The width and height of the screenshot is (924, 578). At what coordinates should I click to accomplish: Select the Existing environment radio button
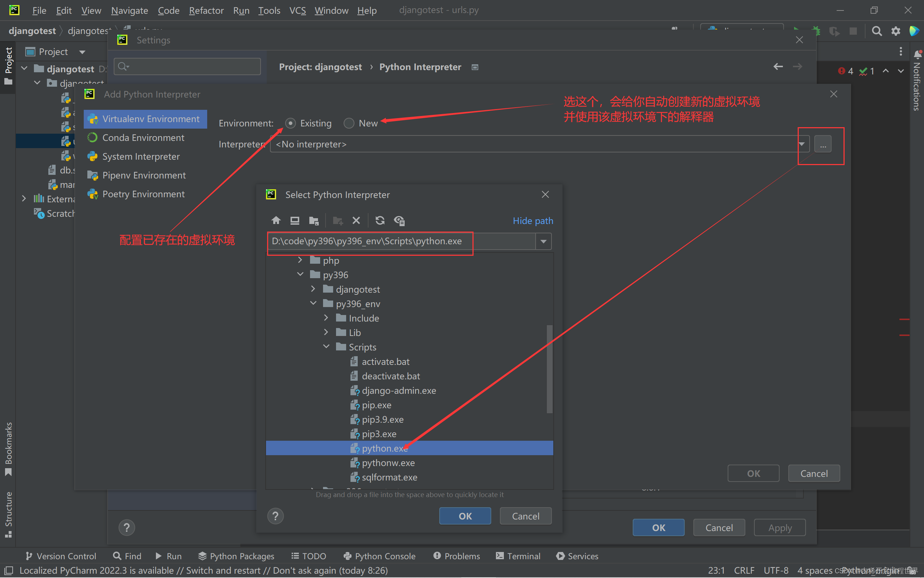pyautogui.click(x=291, y=123)
